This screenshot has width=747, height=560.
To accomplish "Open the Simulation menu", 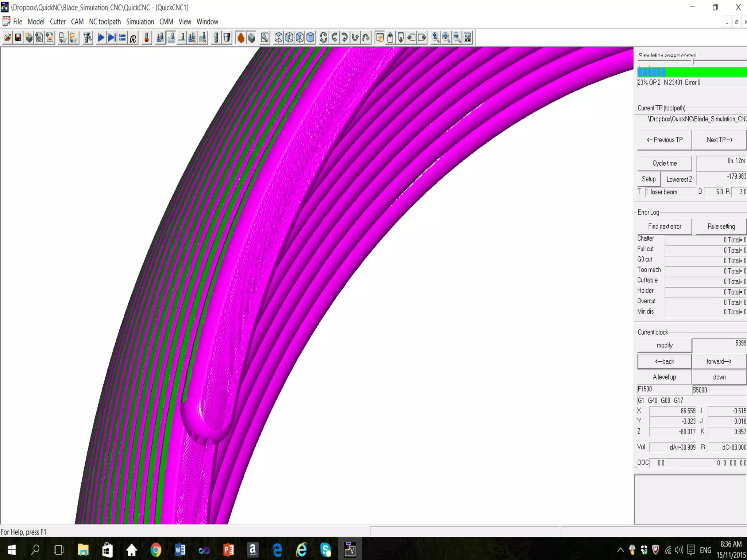I will [x=140, y=22].
